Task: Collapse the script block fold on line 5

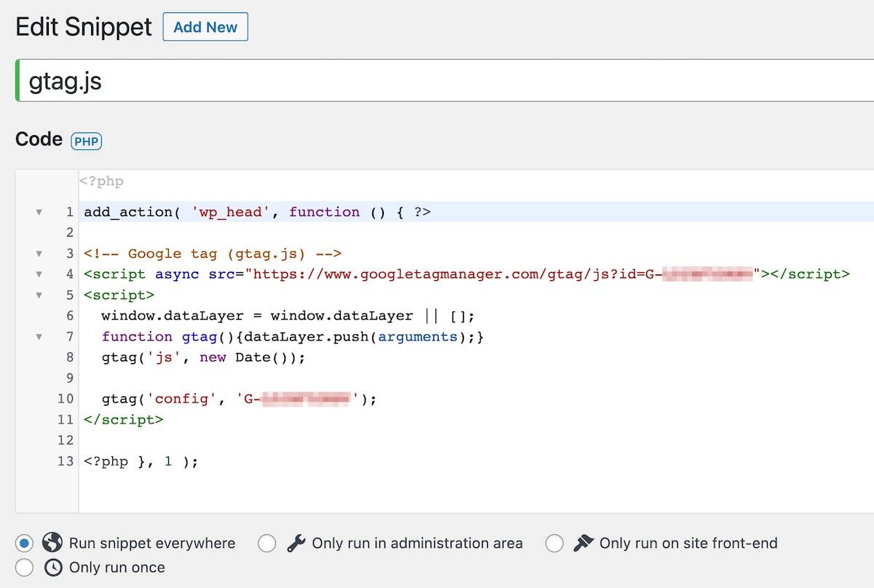Action: coord(39,295)
